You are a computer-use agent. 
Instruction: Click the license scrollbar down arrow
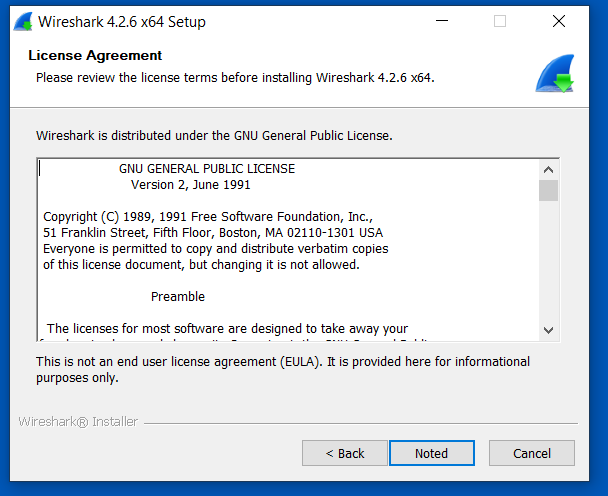(548, 329)
